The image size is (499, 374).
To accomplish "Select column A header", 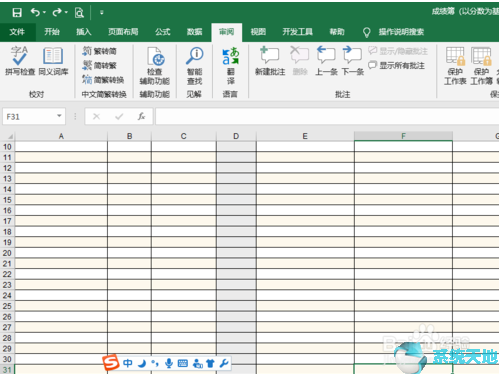I will [61, 136].
